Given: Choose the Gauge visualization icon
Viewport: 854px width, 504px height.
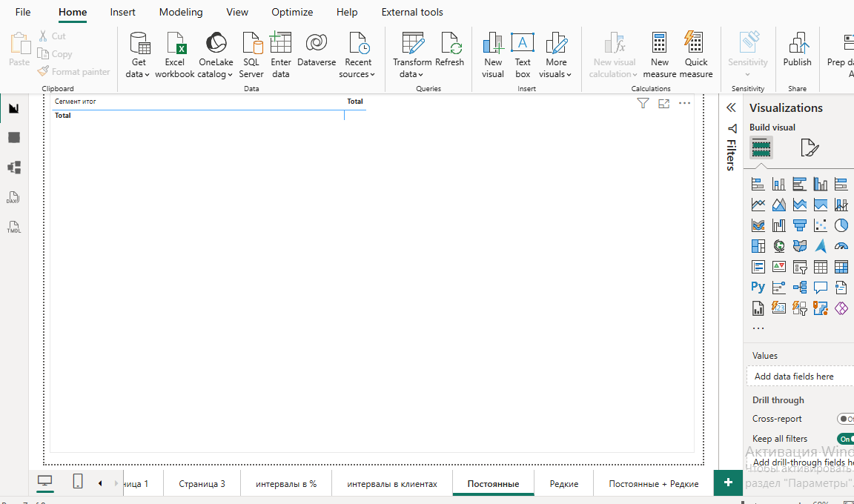Looking at the screenshot, I should click(841, 246).
